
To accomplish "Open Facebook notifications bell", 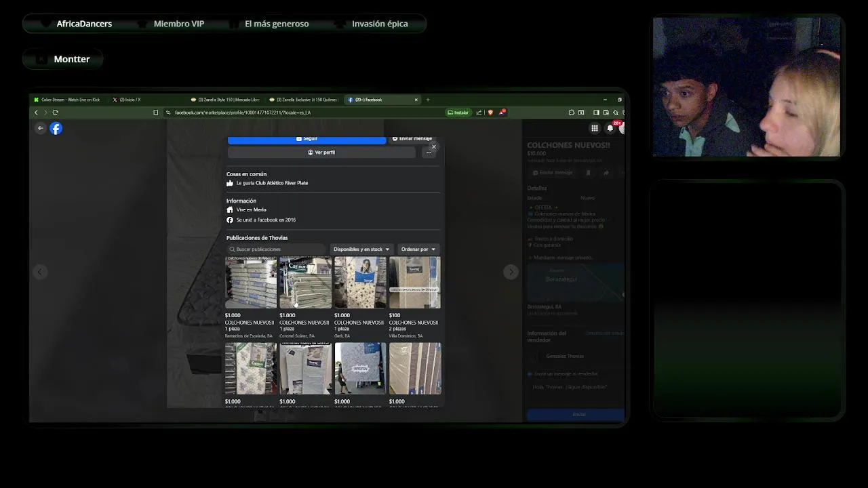I will tap(610, 128).
